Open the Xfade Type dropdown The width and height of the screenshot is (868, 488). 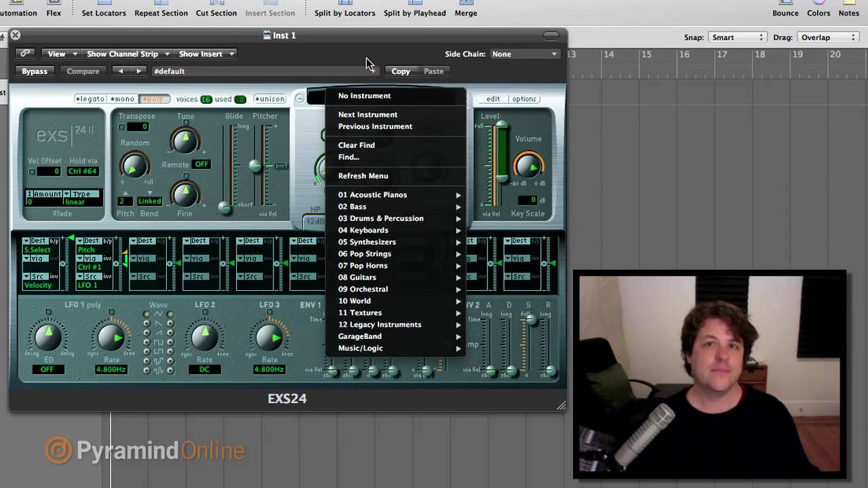pyautogui.click(x=82, y=194)
